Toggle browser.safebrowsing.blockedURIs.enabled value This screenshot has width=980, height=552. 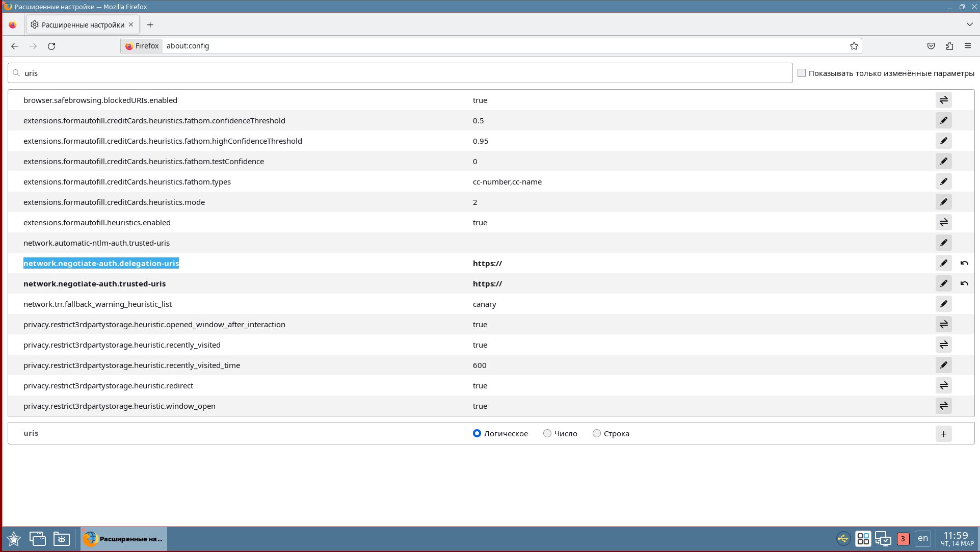point(943,100)
